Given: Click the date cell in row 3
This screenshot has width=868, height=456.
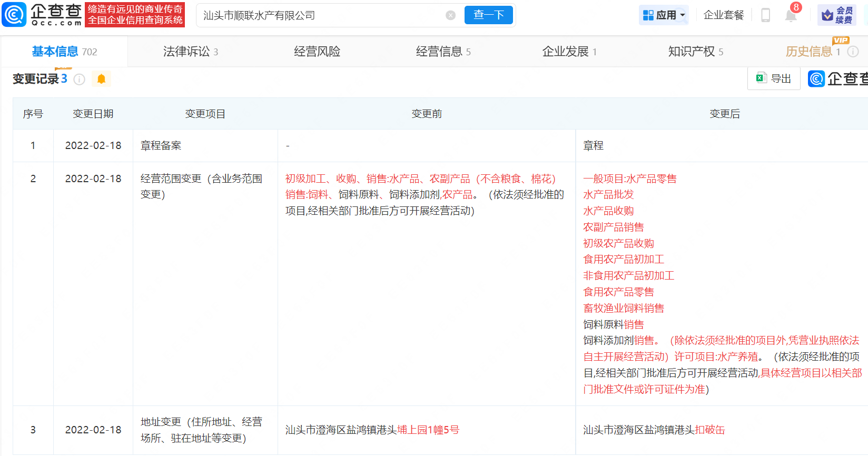Looking at the screenshot, I should [x=93, y=430].
